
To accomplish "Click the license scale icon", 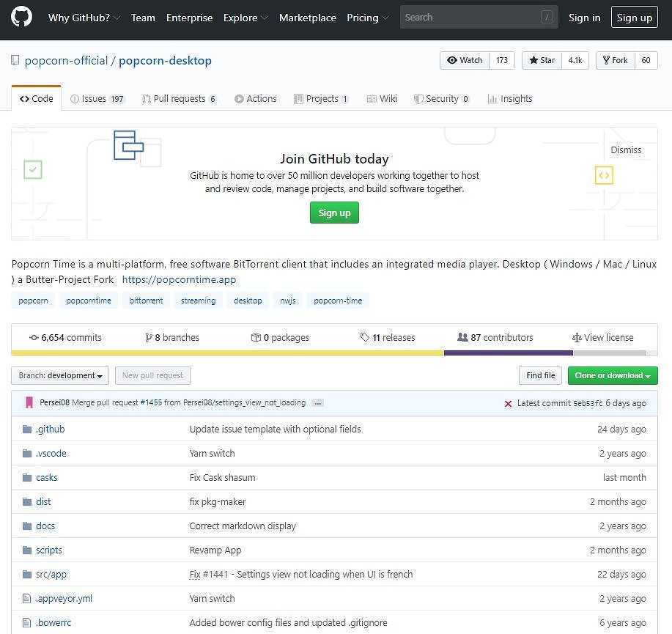I will click(x=577, y=338).
